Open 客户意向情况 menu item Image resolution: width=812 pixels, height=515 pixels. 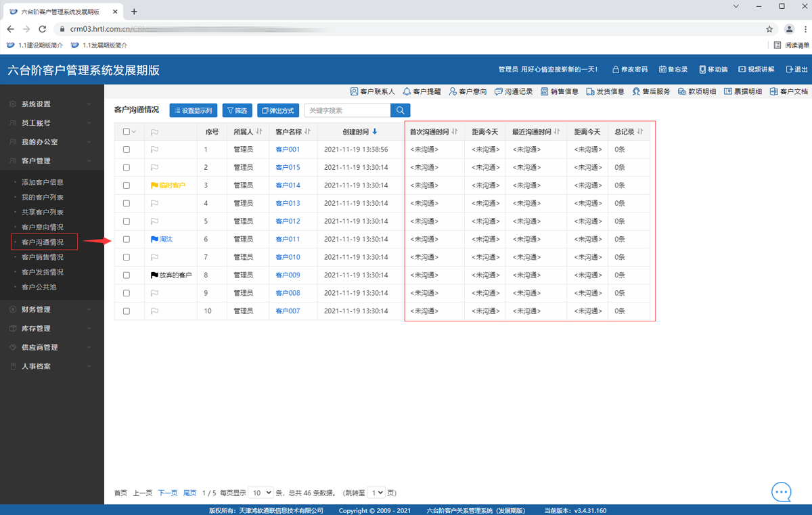[x=43, y=227]
